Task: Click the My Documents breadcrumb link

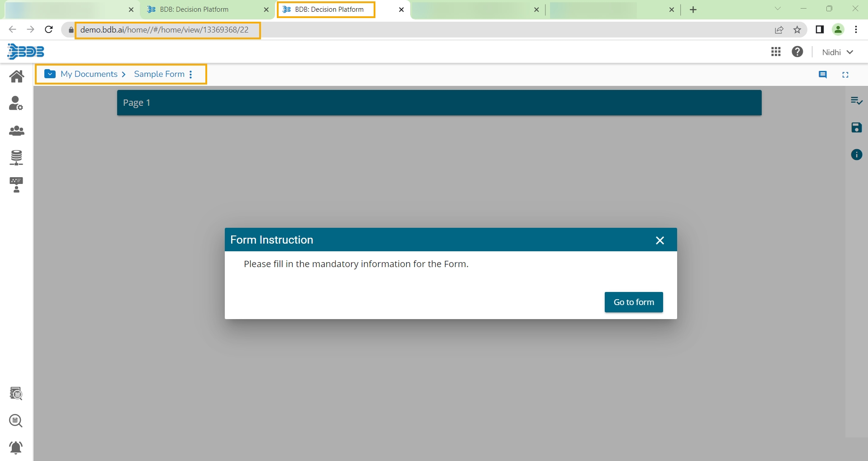Action: (x=89, y=74)
